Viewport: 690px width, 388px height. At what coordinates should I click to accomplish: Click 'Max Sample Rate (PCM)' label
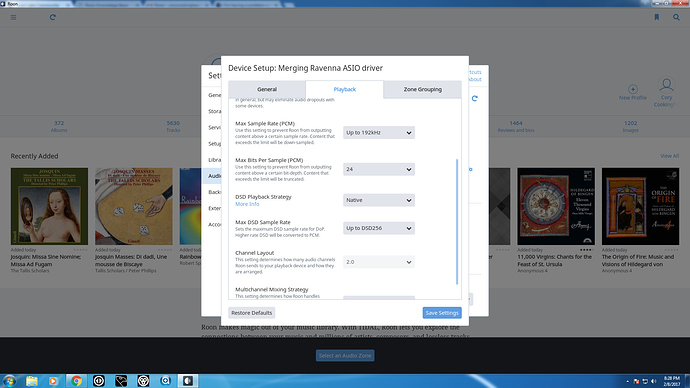(265, 124)
